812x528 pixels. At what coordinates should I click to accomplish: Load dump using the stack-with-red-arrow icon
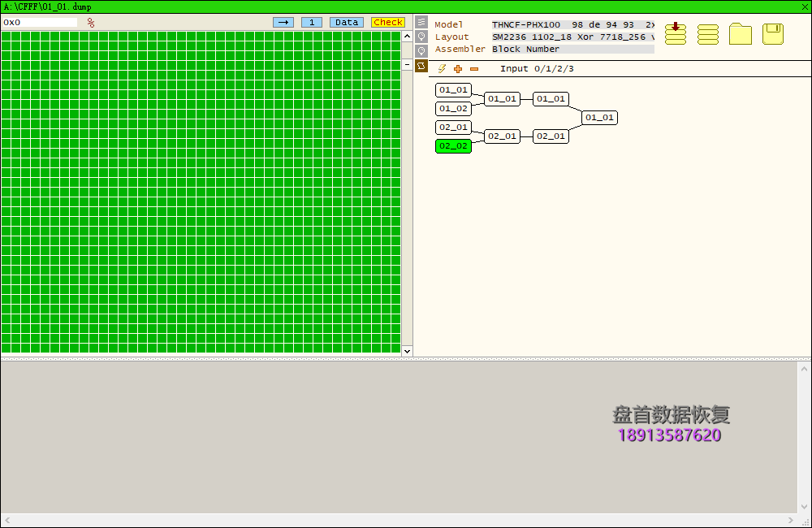(x=675, y=34)
